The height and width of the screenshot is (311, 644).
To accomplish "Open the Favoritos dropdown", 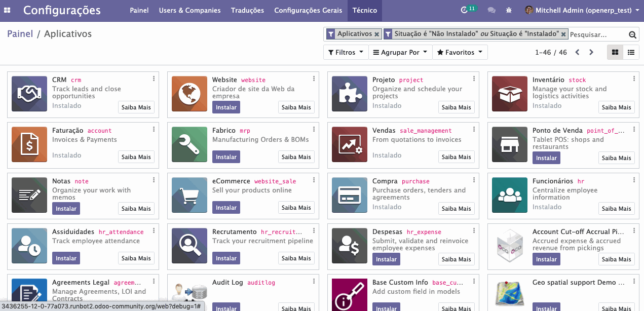I will click(460, 52).
